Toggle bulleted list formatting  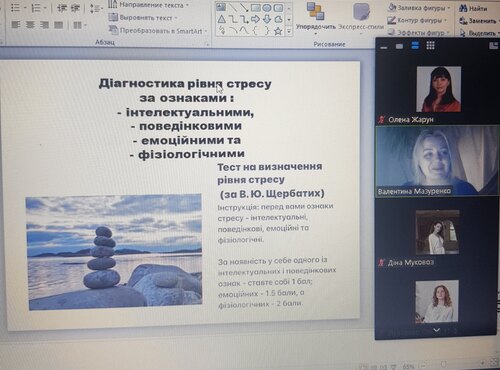(x=17, y=8)
